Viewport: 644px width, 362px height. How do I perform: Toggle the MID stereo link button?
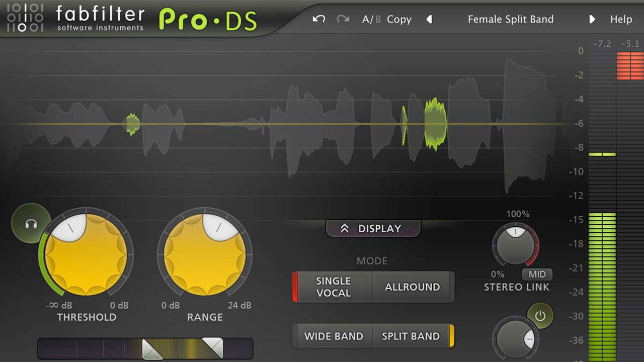coord(537,274)
